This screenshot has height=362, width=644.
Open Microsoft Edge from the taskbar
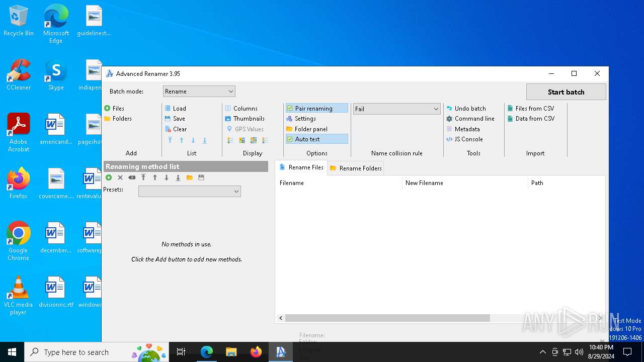click(x=207, y=352)
